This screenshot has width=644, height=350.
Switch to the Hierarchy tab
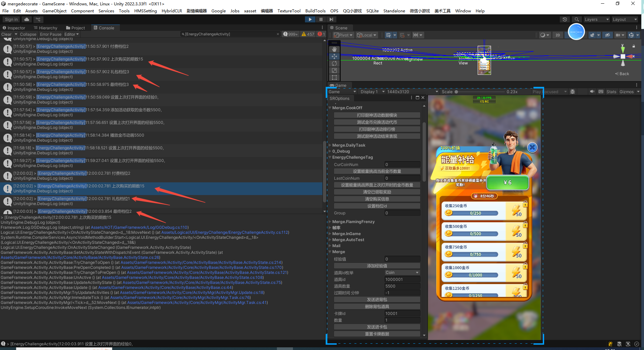tap(45, 28)
